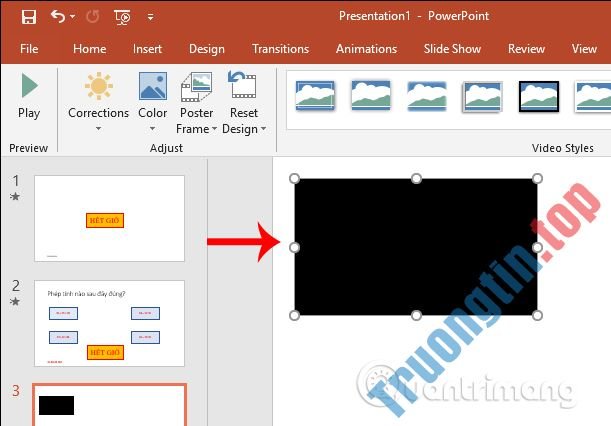Click the Corrections sun icon

(99, 86)
